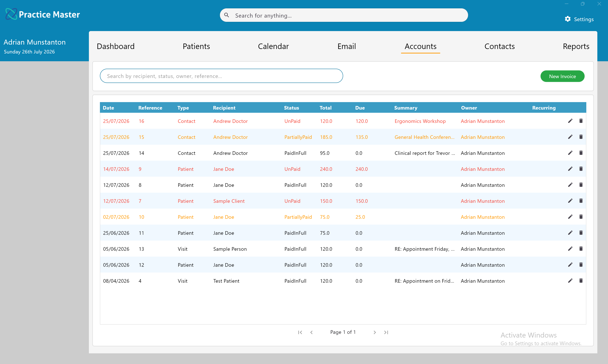Viewport: 608px width, 364px height.
Task: Click the 'Sample Person' recipient cell
Action: click(x=230, y=249)
